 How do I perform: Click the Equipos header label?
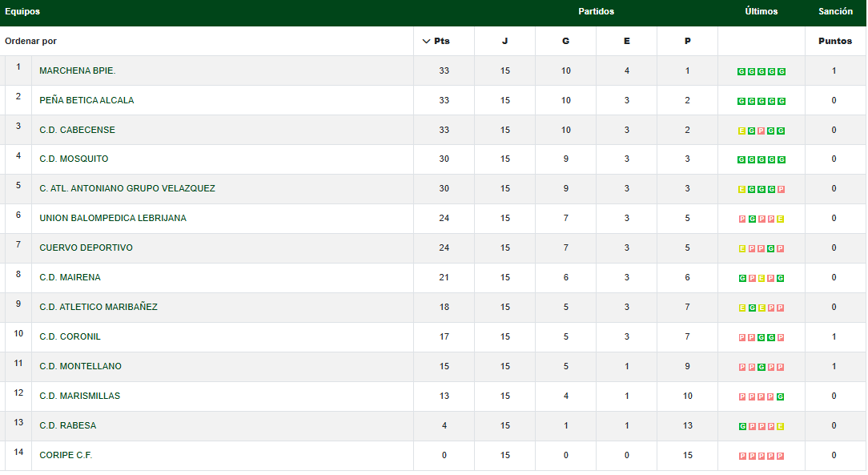pyautogui.click(x=22, y=12)
